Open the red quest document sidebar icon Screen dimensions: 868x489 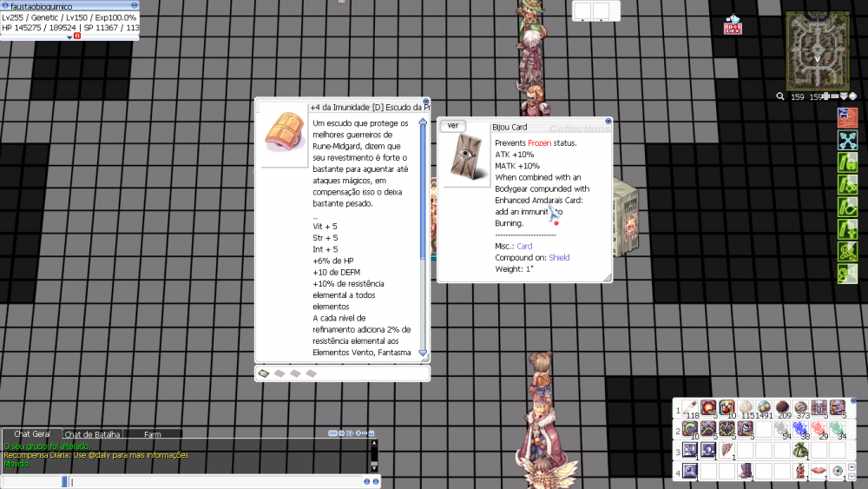[847, 117]
